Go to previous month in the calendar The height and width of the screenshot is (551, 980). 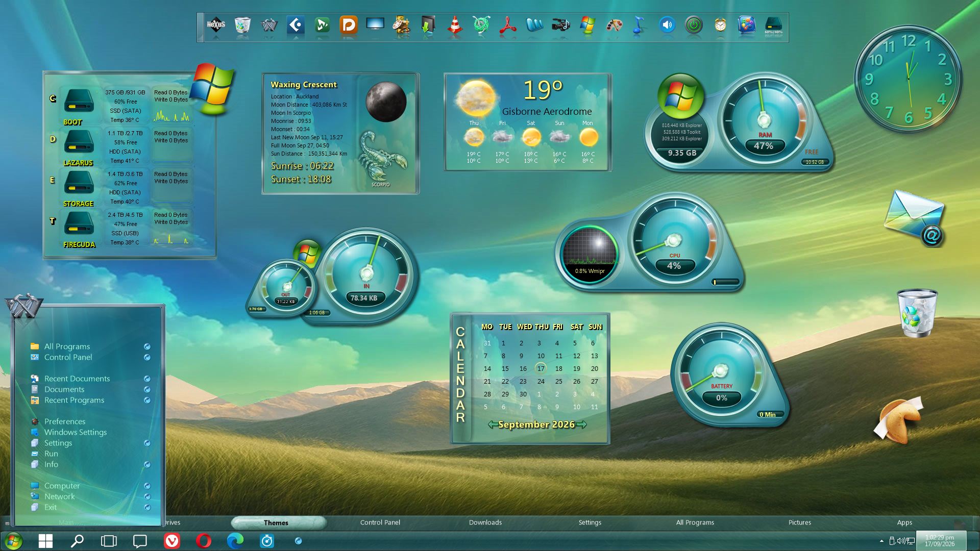pos(493,424)
